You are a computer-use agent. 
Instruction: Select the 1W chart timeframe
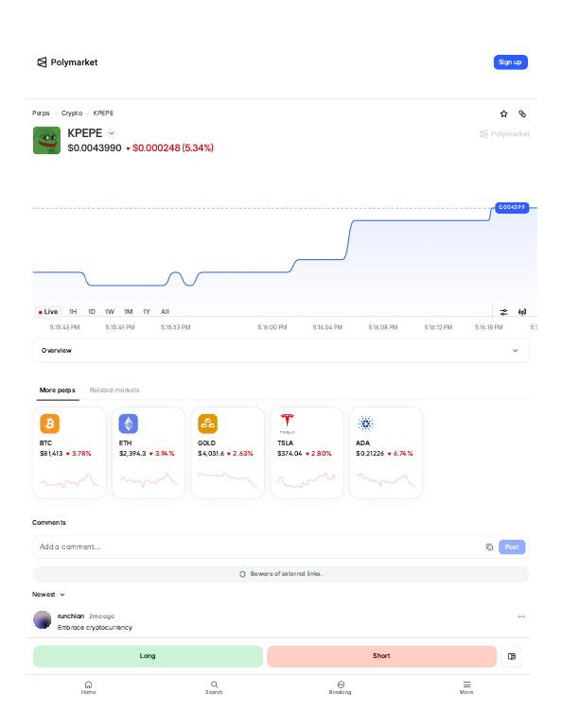pyautogui.click(x=110, y=312)
